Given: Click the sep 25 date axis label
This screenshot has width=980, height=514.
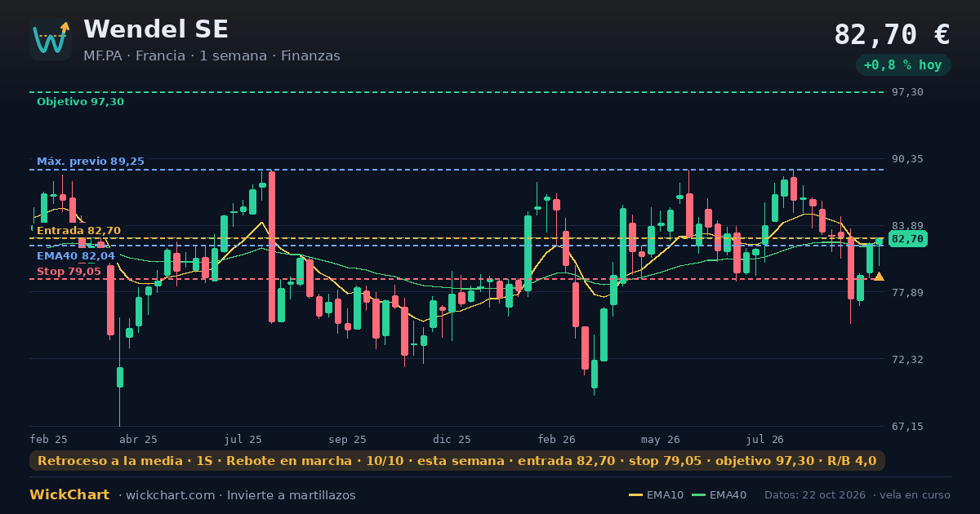Looking at the screenshot, I should (x=348, y=439).
